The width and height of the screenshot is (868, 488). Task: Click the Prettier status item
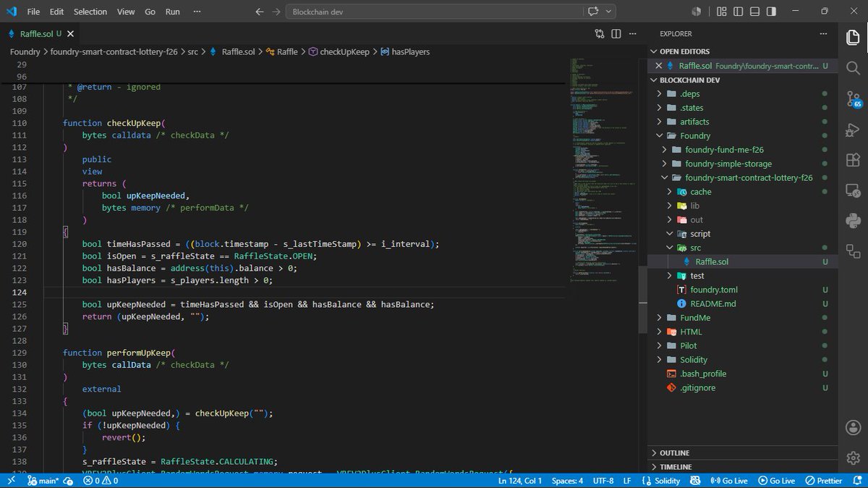(823, 481)
